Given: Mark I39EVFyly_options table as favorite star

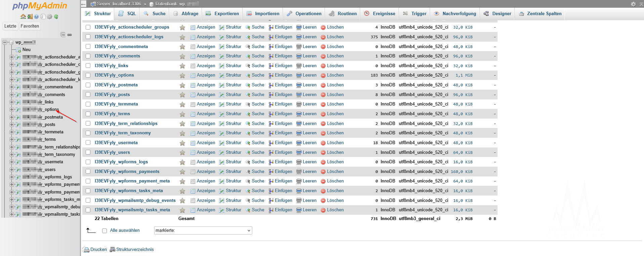Looking at the screenshot, I should point(182,76).
